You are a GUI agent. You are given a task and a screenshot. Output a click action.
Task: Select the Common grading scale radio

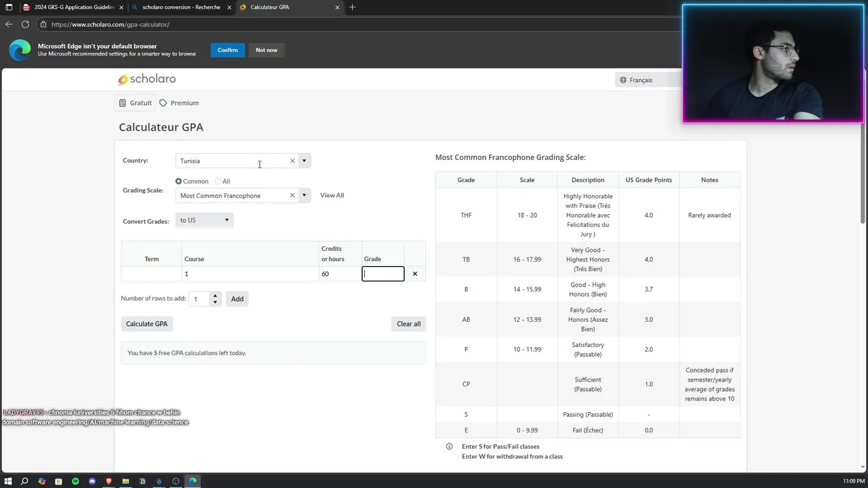[178, 181]
